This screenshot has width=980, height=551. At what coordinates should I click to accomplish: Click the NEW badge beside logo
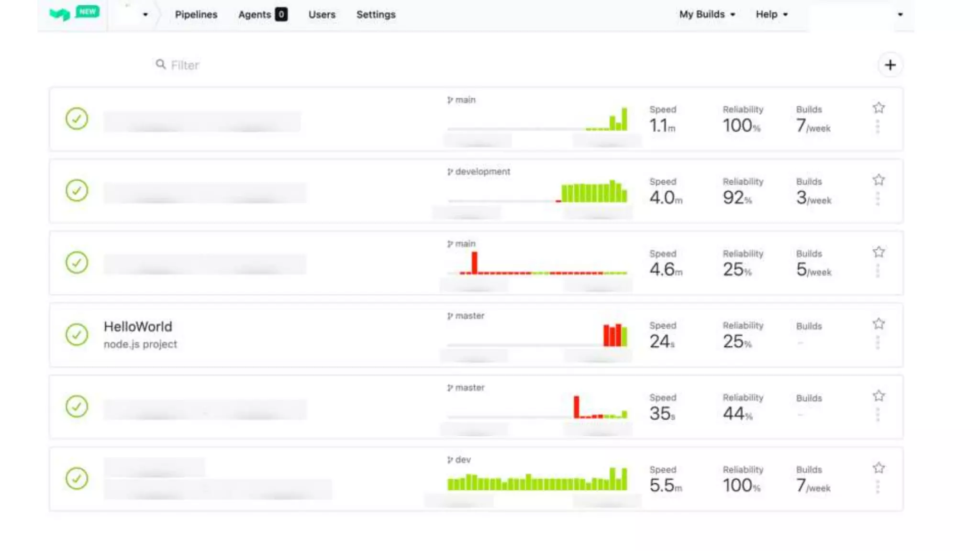(88, 11)
